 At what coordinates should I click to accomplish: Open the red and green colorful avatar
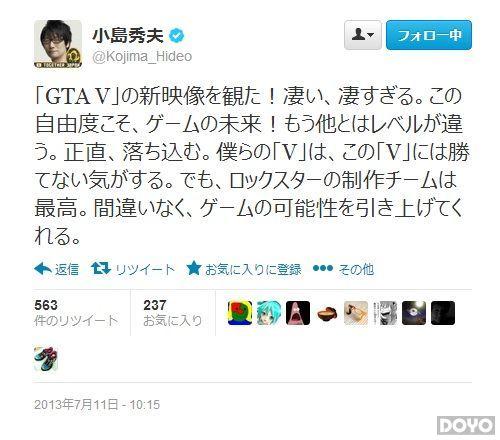(240, 313)
